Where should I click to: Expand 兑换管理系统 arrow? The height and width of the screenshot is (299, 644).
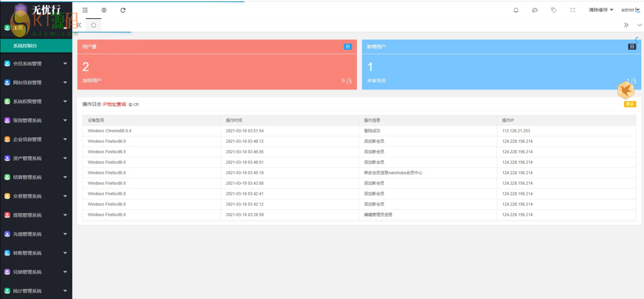click(x=65, y=272)
